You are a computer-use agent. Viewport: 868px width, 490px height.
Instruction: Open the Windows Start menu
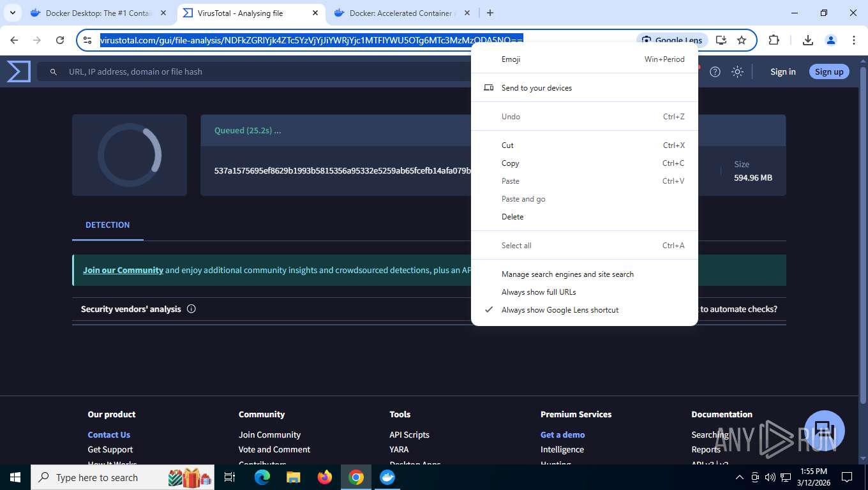15,477
